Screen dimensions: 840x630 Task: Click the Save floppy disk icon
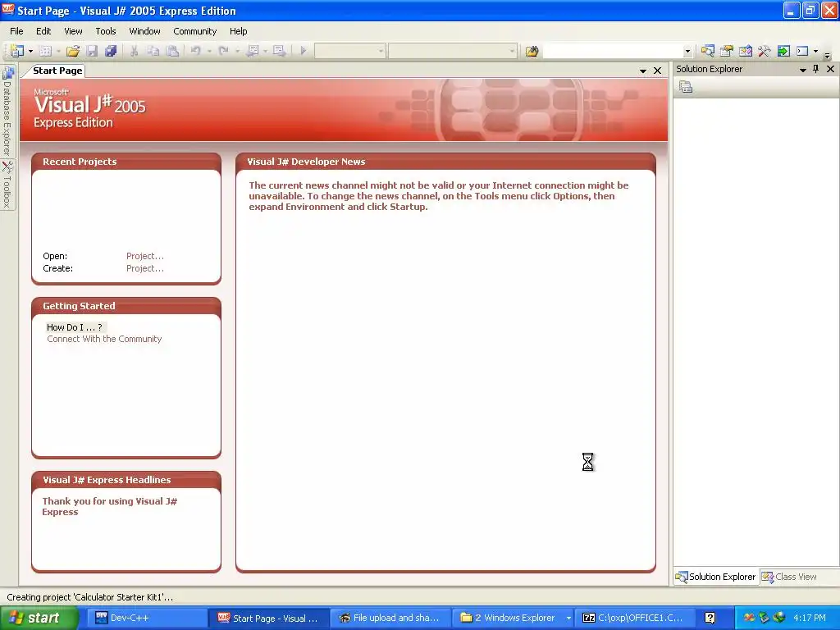92,51
